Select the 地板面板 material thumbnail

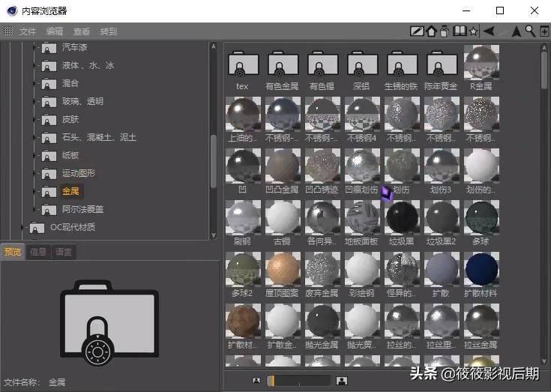[362, 217]
